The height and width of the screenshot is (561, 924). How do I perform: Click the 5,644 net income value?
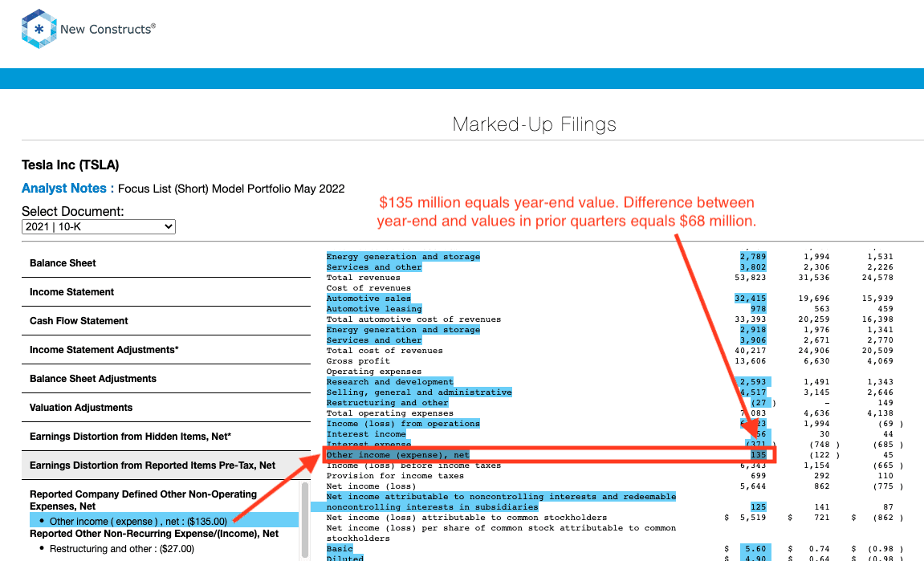(753, 486)
